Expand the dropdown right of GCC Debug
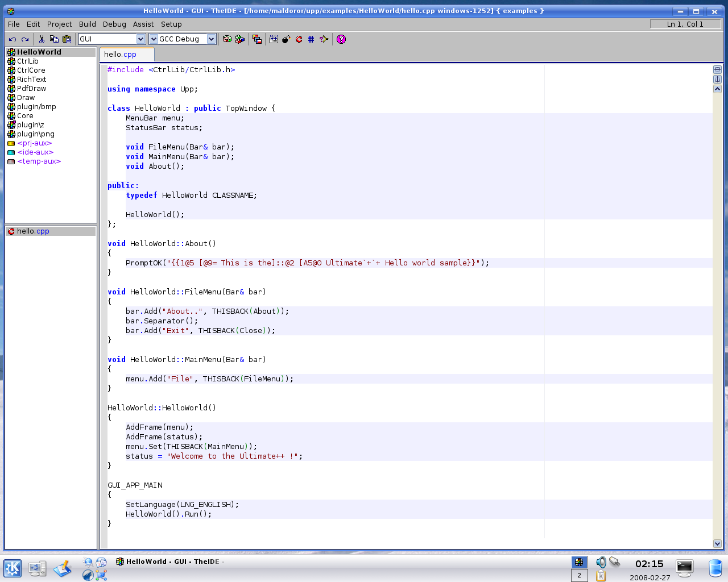Screen dimensions: 728x582 coord(212,39)
